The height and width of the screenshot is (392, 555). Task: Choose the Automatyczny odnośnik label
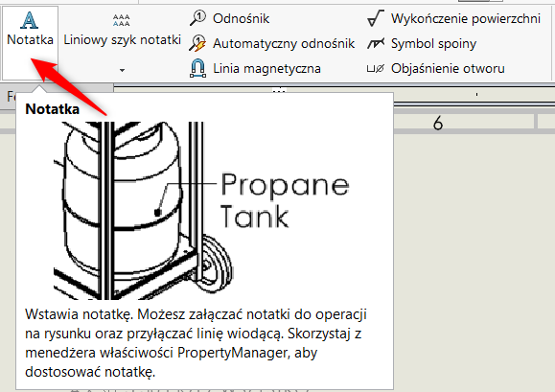pos(284,44)
